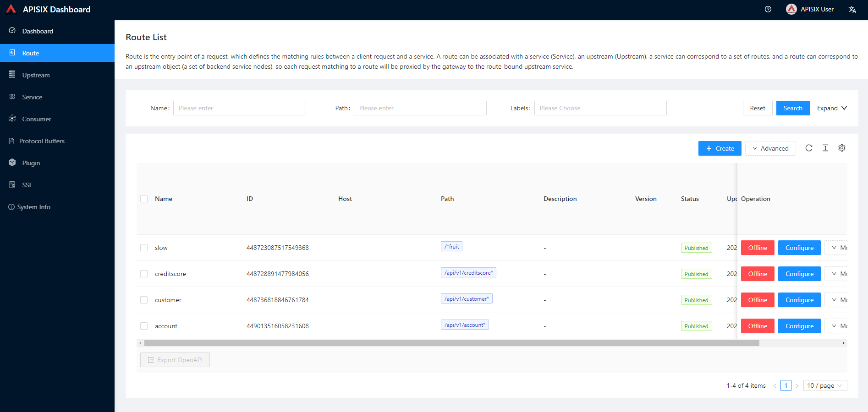Click Offline for the customer route
The width and height of the screenshot is (868, 412).
click(757, 300)
